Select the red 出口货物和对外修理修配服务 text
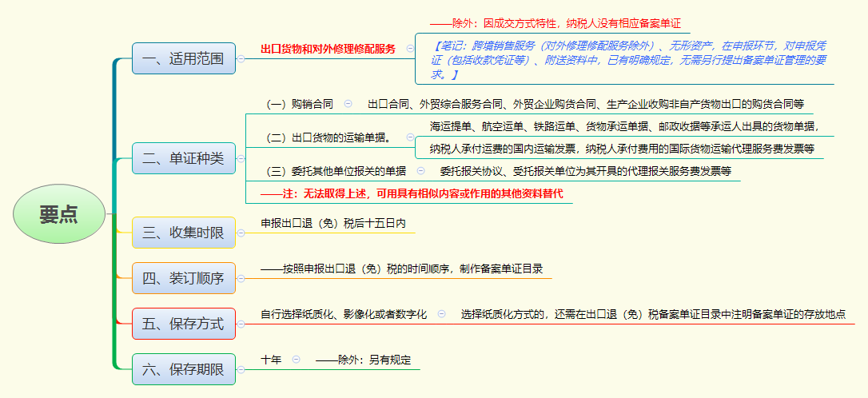The image size is (868, 398). tap(328, 49)
